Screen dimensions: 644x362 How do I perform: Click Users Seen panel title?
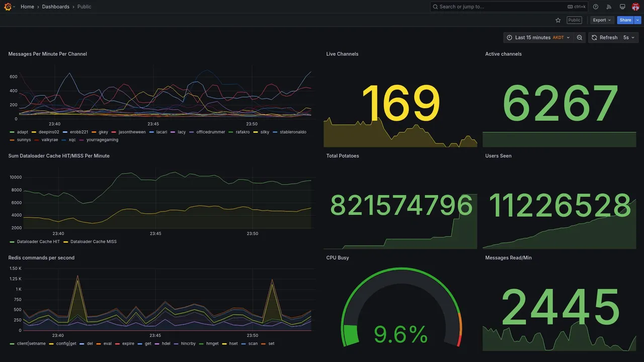pos(498,156)
